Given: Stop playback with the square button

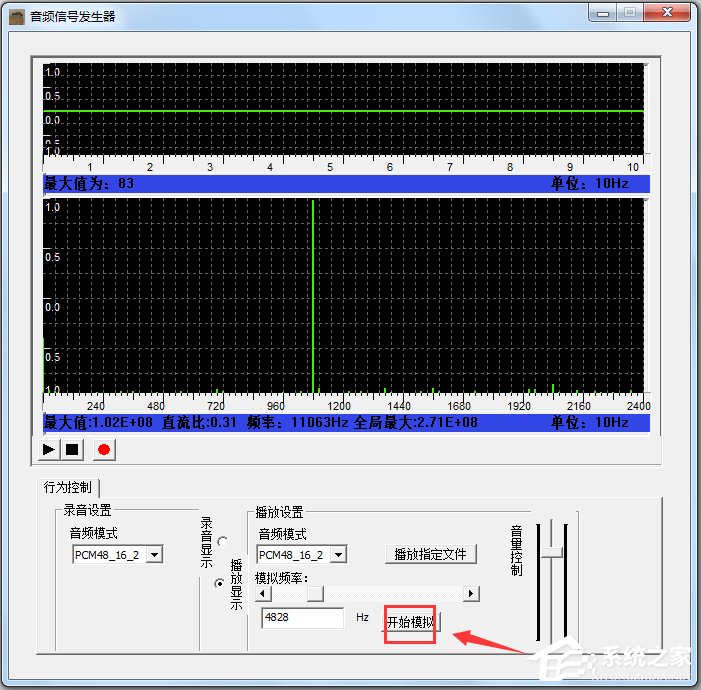Looking at the screenshot, I should pos(72,449).
